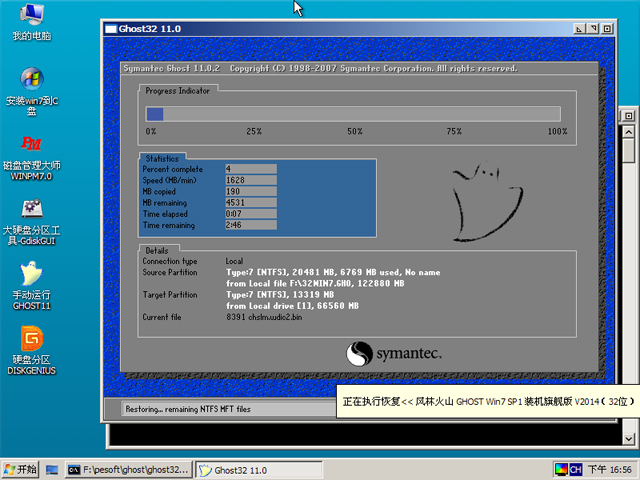Click the Symantec logo
This screenshot has width=640, height=480.
point(393,353)
